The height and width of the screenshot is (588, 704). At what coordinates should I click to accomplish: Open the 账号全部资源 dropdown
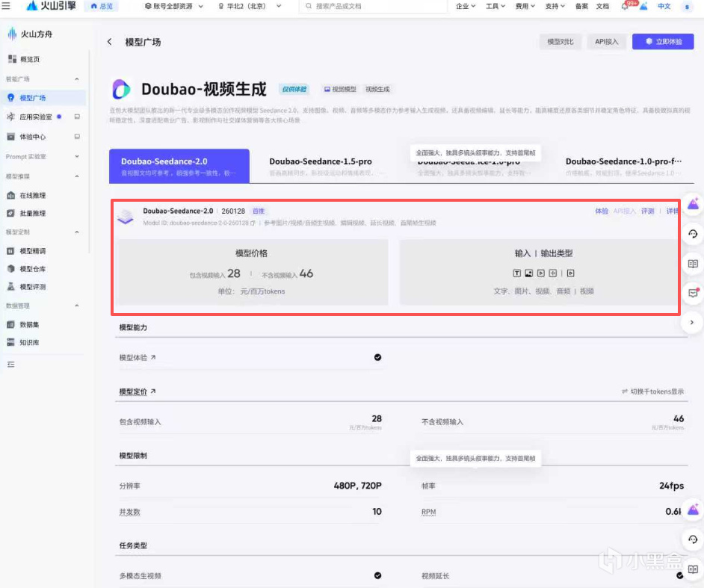[173, 6]
